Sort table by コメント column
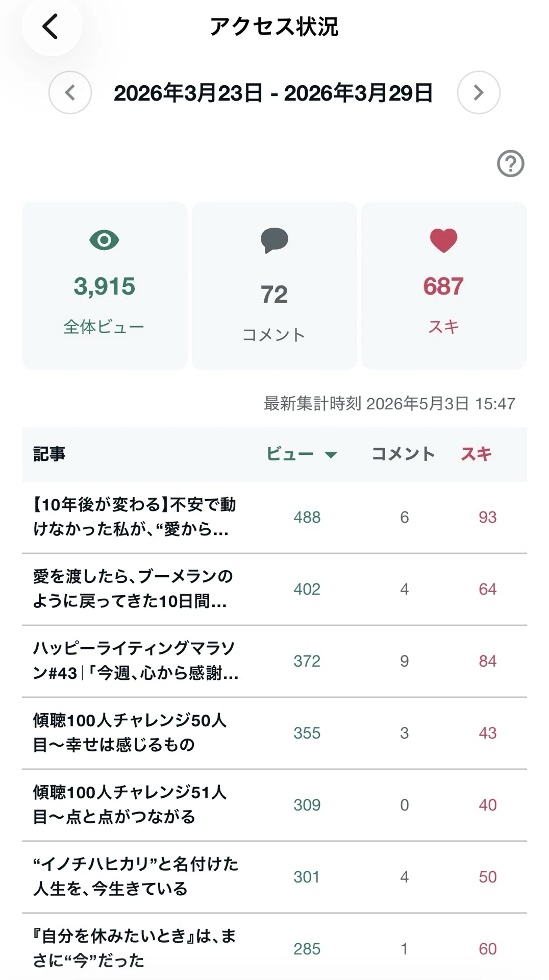The width and height of the screenshot is (549, 980). click(x=403, y=454)
